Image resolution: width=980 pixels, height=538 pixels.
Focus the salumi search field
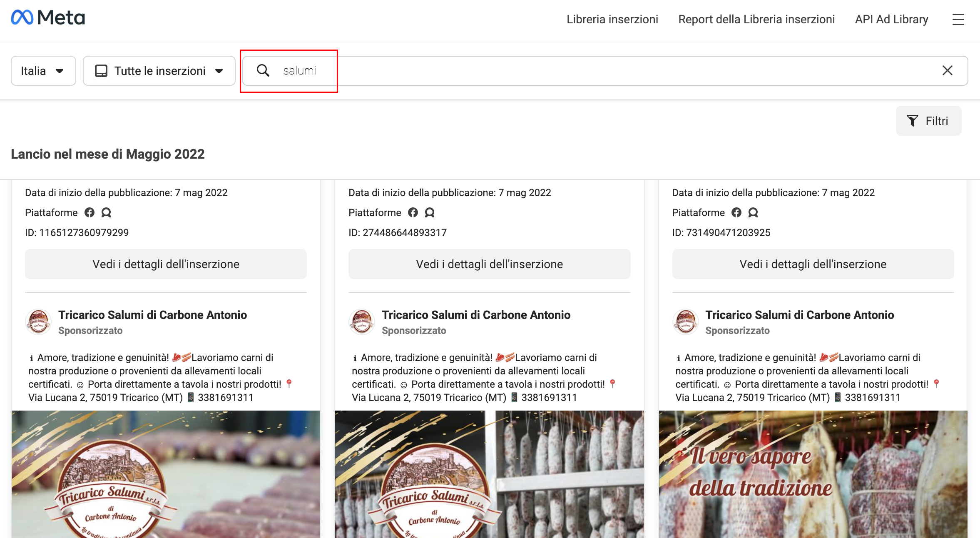(x=605, y=71)
